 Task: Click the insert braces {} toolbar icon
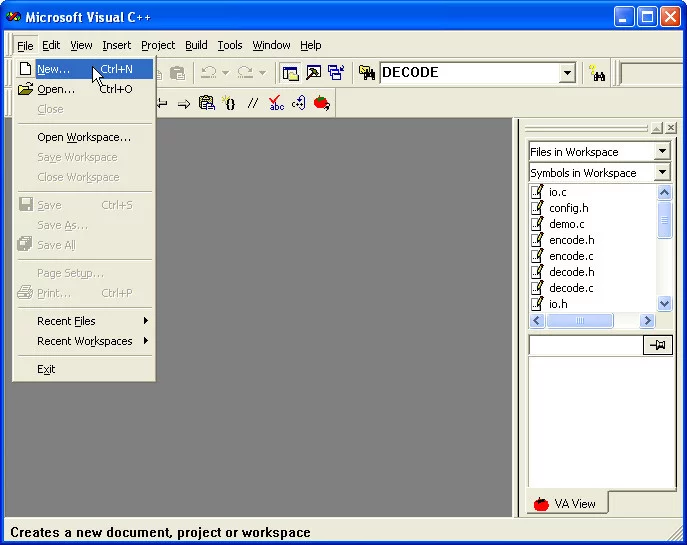coord(229,103)
